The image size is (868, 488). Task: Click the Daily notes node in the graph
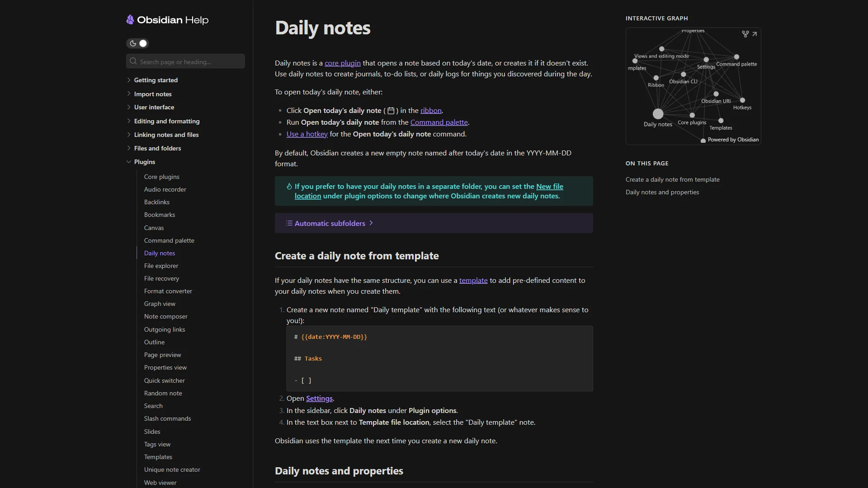(x=658, y=114)
